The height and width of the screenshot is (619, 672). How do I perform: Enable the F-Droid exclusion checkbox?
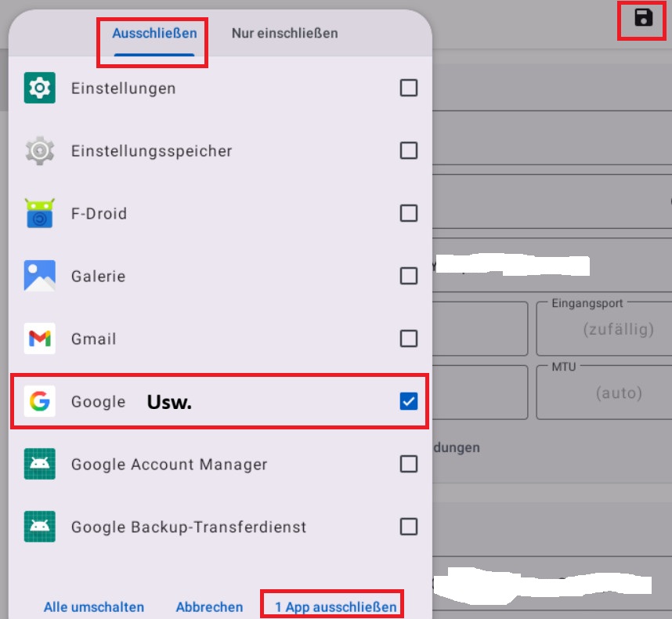tap(408, 213)
